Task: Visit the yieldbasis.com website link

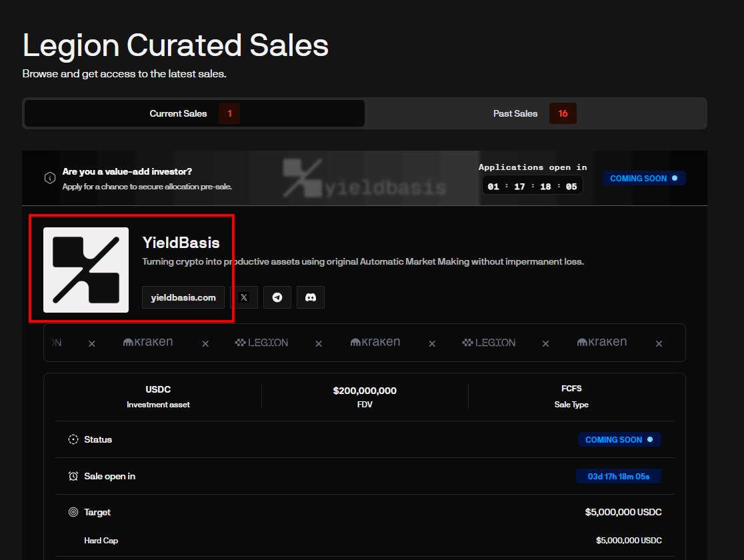Action: pos(183,297)
